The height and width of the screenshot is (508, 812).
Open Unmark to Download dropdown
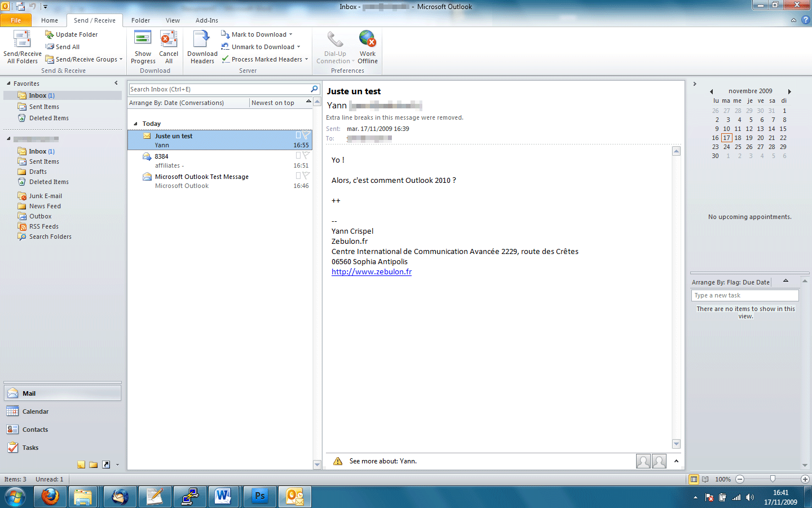coord(299,47)
